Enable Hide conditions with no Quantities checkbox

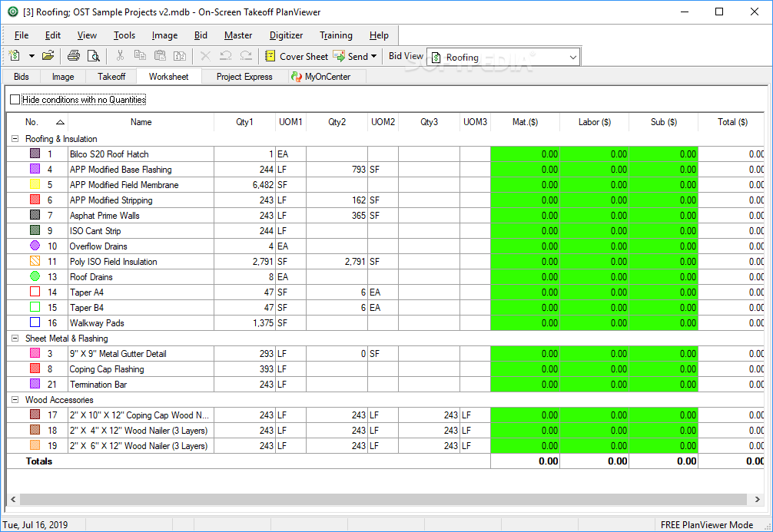(15, 100)
